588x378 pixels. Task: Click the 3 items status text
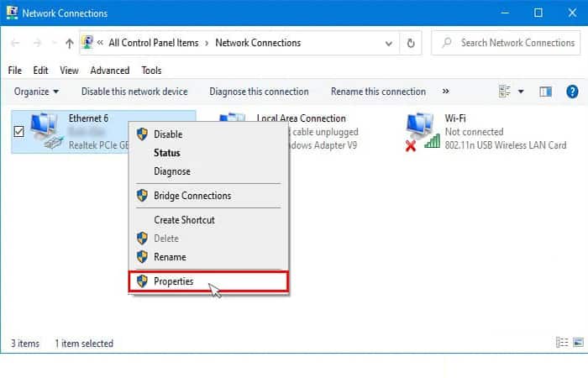25,344
